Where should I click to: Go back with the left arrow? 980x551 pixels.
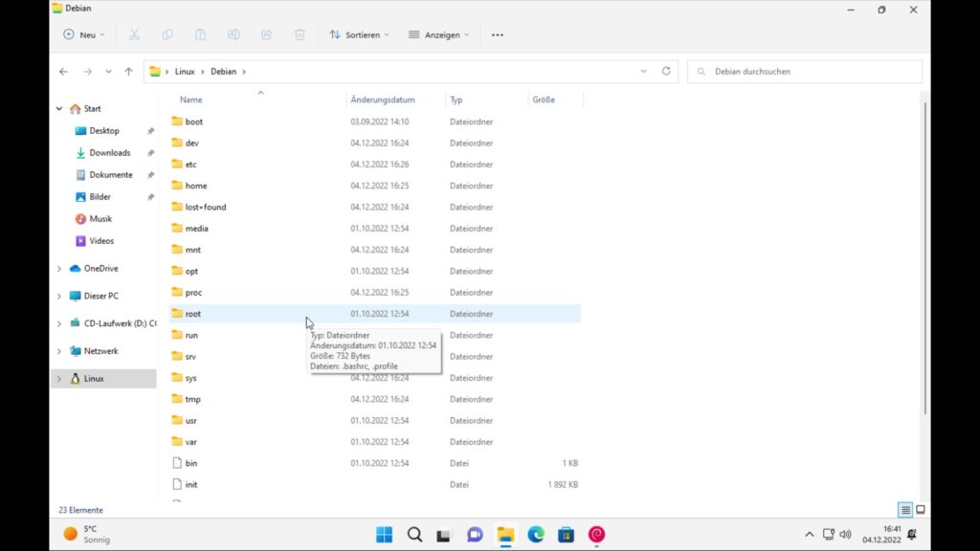pos(64,71)
